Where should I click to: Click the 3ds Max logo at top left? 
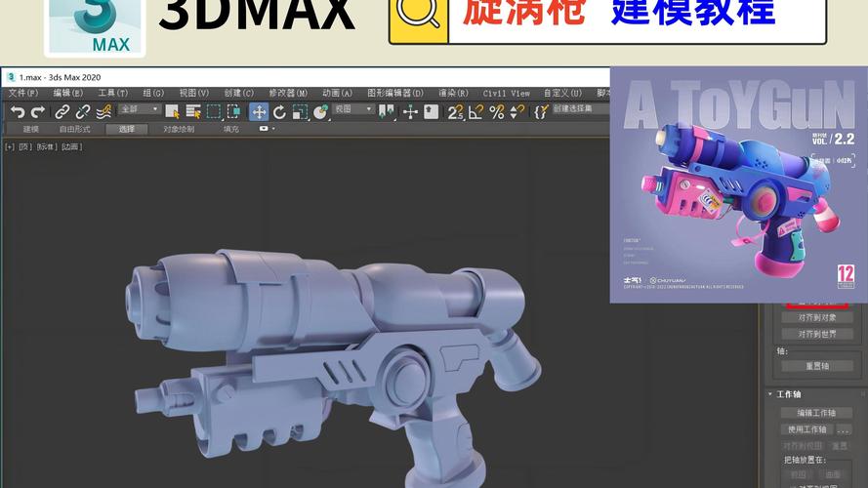(x=95, y=25)
